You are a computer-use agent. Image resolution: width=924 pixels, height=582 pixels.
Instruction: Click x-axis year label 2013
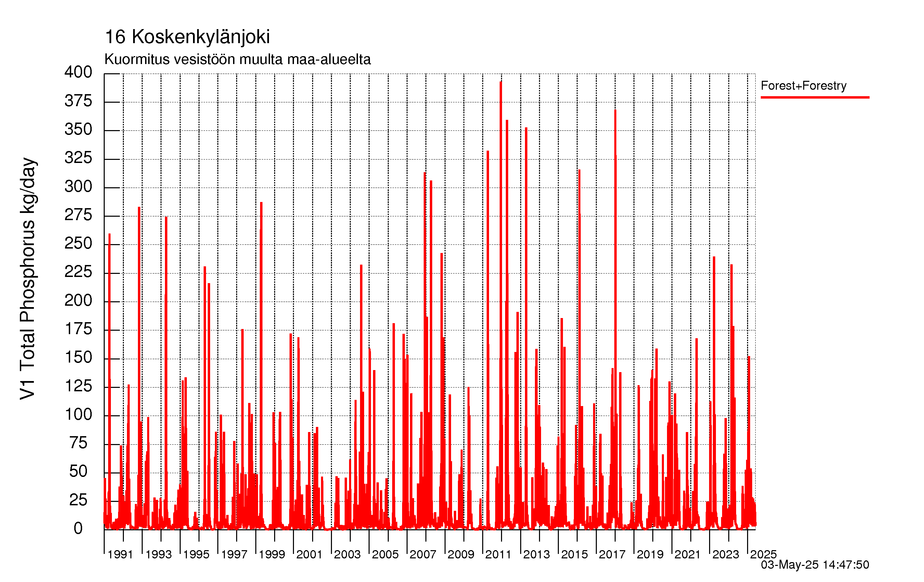pyautogui.click(x=537, y=554)
